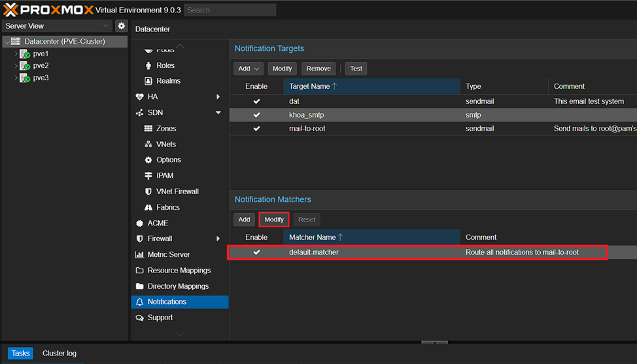Screen dimensions: 637x364
Task: Open the Server View dropdown
Action: (57, 26)
